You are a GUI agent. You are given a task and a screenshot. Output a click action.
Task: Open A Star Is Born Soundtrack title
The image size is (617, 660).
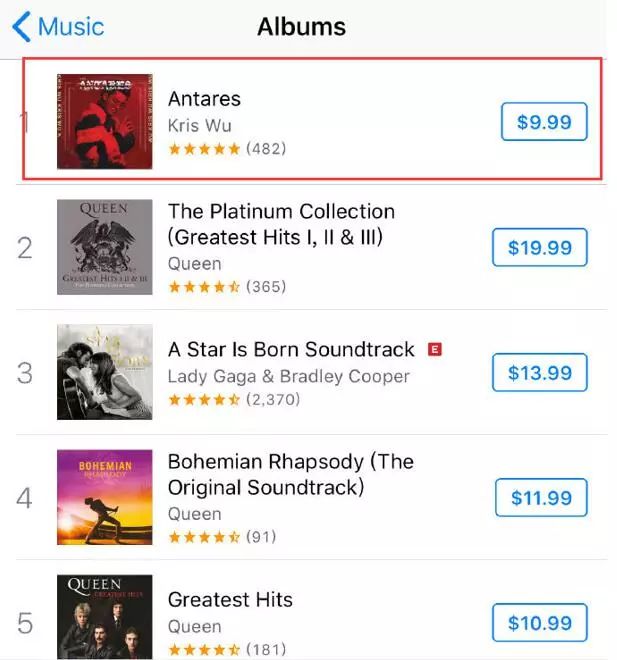(x=291, y=349)
